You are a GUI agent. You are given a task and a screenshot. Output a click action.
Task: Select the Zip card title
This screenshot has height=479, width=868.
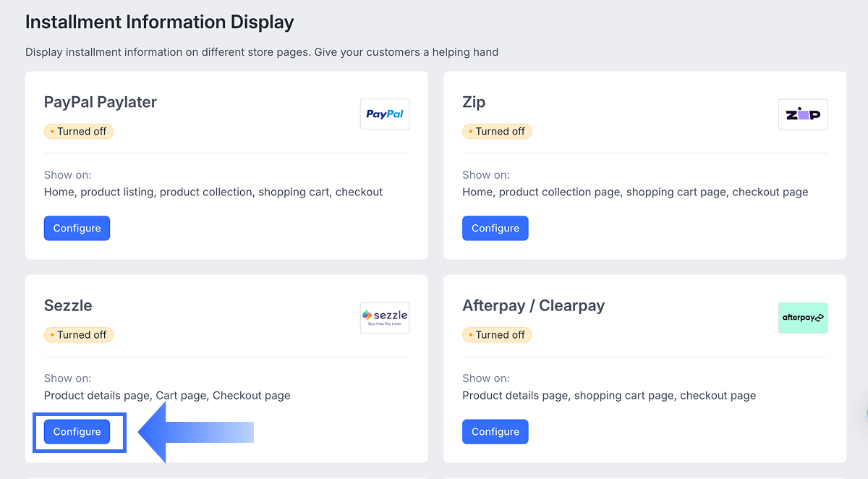474,102
